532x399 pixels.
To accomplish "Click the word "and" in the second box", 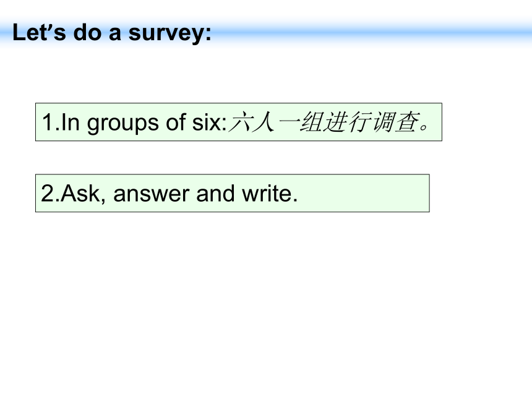I will pyautogui.click(x=215, y=194).
